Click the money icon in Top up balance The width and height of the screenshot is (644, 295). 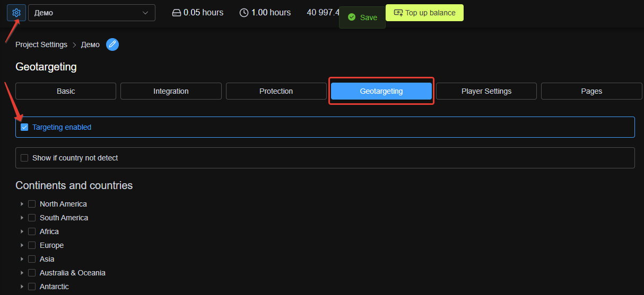(x=398, y=13)
